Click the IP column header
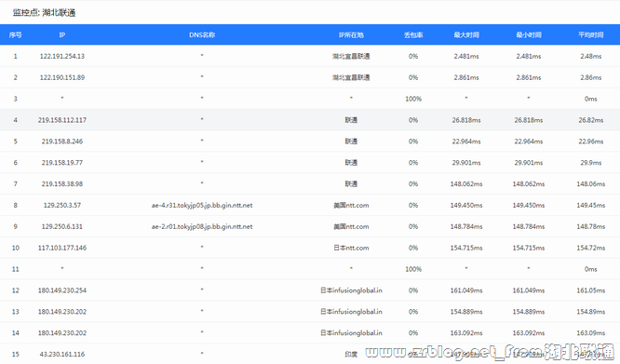The height and width of the screenshot is (364, 620). coord(62,34)
